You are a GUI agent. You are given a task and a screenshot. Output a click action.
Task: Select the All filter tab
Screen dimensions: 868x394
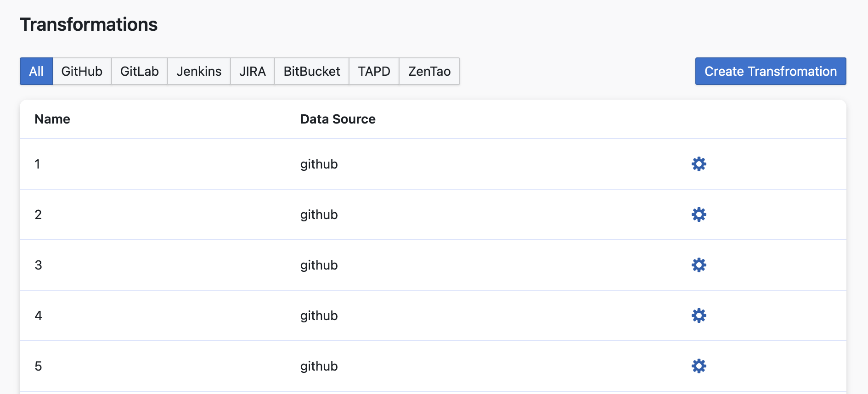[36, 71]
